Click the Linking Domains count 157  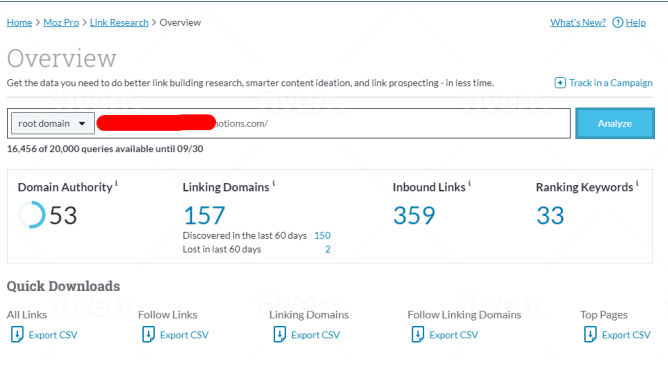(x=204, y=215)
